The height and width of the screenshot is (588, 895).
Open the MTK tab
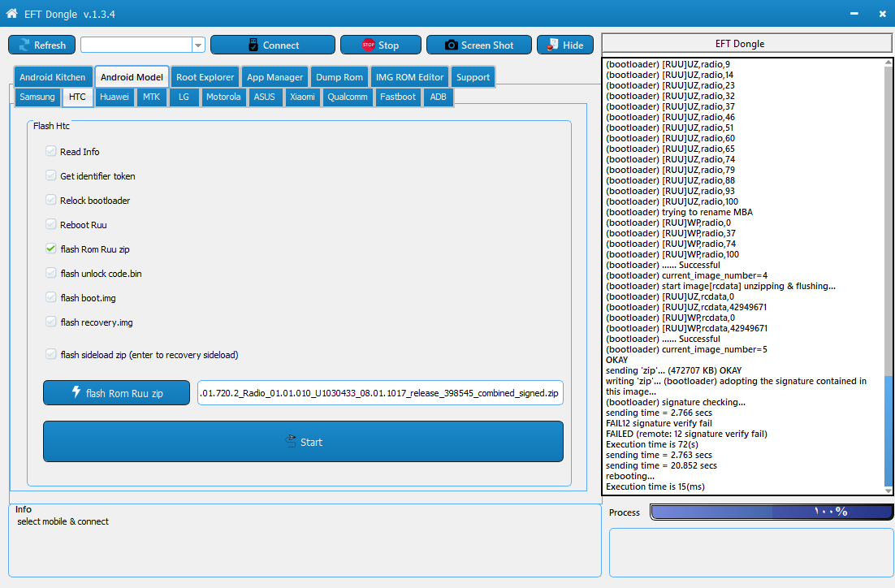pos(151,97)
